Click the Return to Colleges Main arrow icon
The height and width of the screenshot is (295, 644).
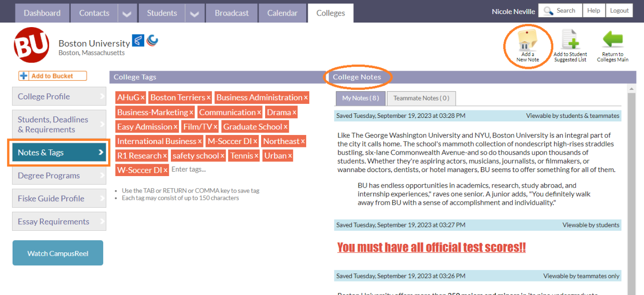(x=612, y=40)
